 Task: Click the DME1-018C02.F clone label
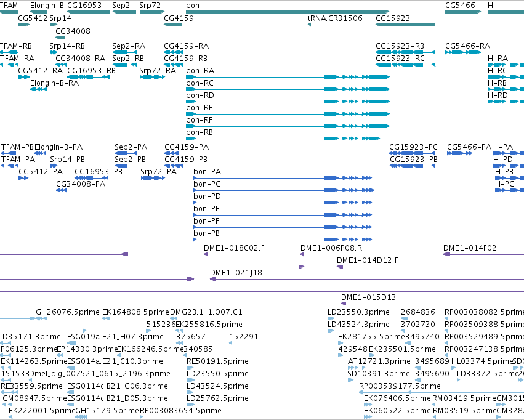pos(234,248)
